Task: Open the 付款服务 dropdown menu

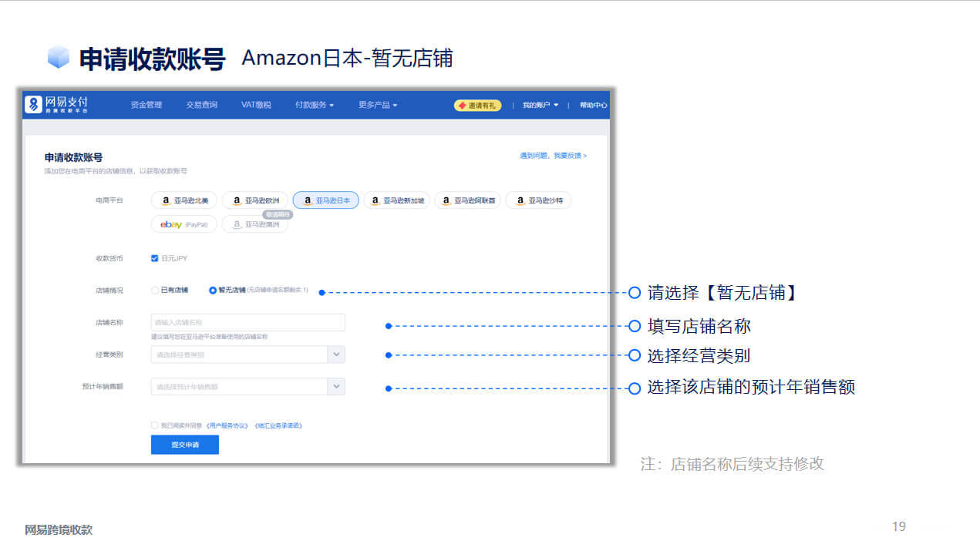Action: 315,105
